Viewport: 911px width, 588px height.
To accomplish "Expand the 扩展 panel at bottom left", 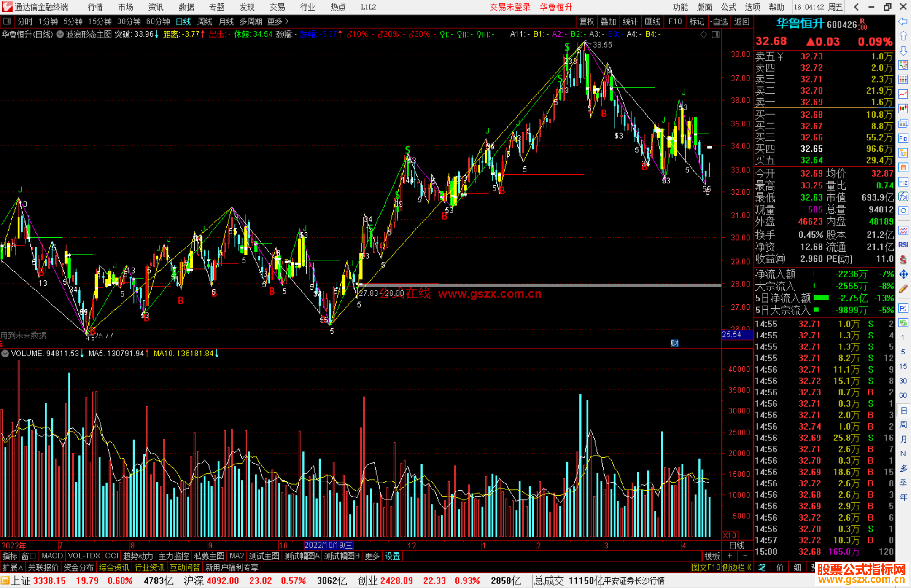I will (x=12, y=567).
